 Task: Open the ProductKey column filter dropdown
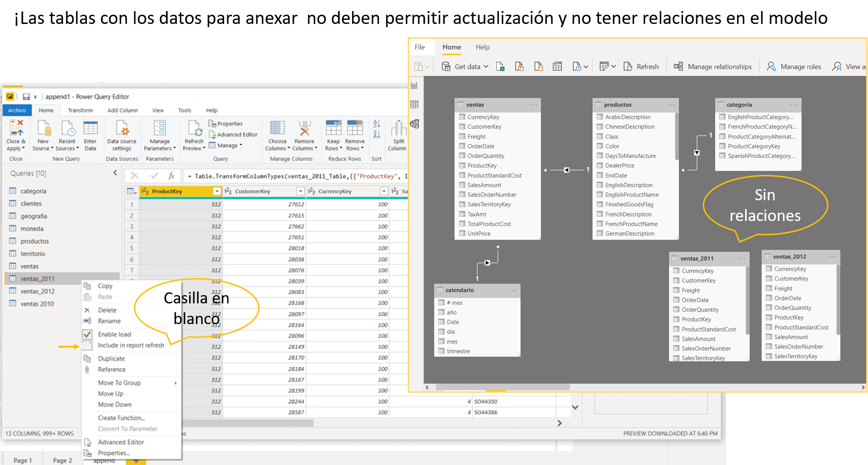pos(216,191)
